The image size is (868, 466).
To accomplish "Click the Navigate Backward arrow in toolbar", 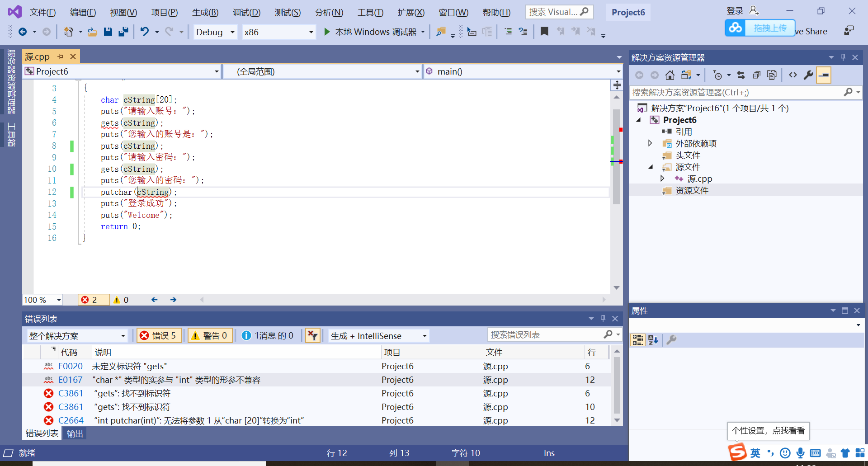I will coord(23,32).
